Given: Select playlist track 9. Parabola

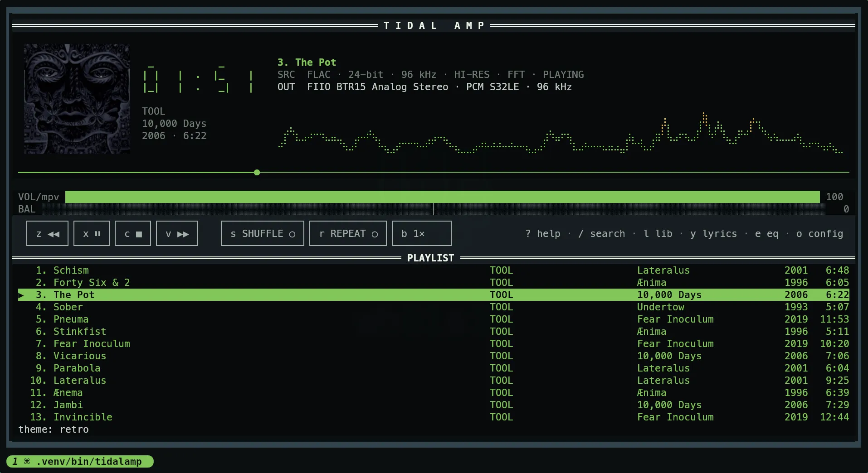Looking at the screenshot, I should point(434,368).
